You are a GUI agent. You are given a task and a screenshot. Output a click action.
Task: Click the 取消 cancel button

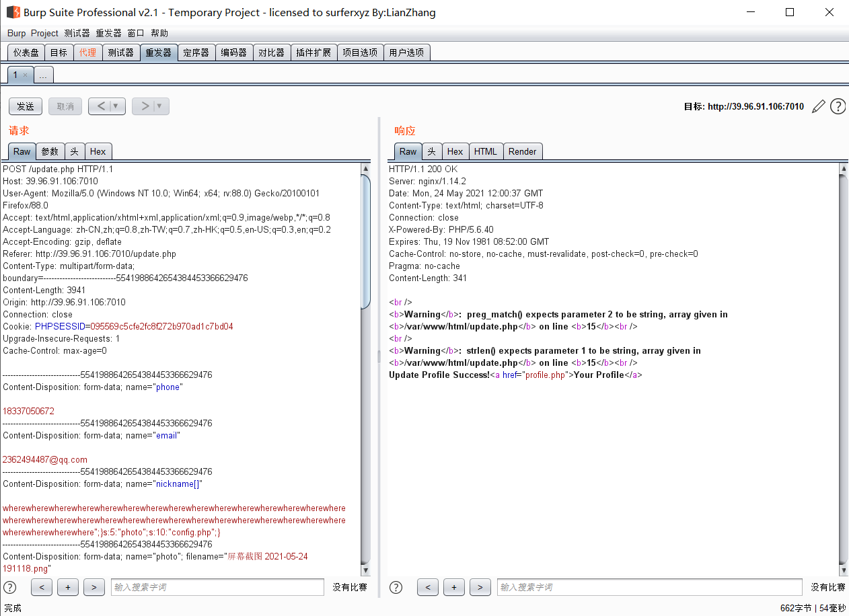click(65, 106)
